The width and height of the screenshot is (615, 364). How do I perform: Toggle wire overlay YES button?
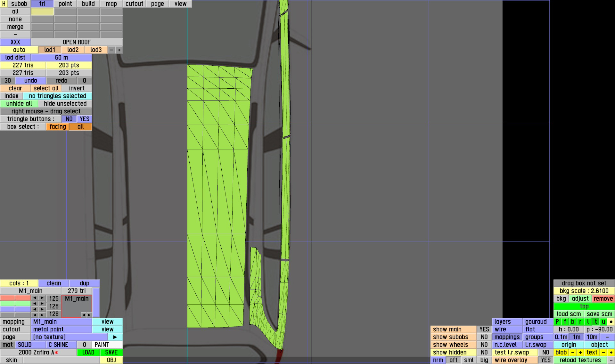(545, 360)
